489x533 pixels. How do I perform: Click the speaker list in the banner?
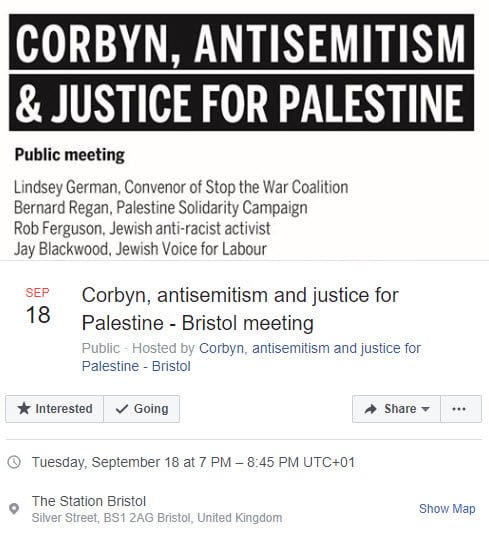tap(181, 218)
